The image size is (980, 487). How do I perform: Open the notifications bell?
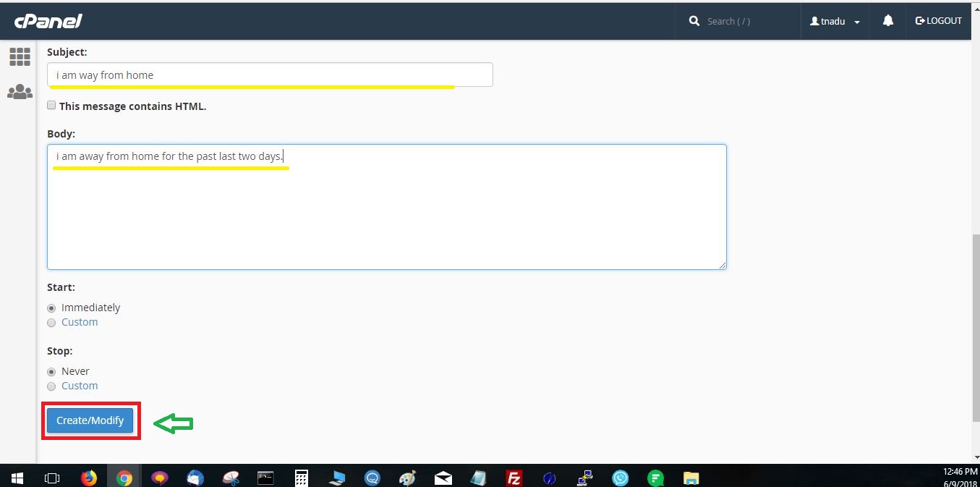888,21
